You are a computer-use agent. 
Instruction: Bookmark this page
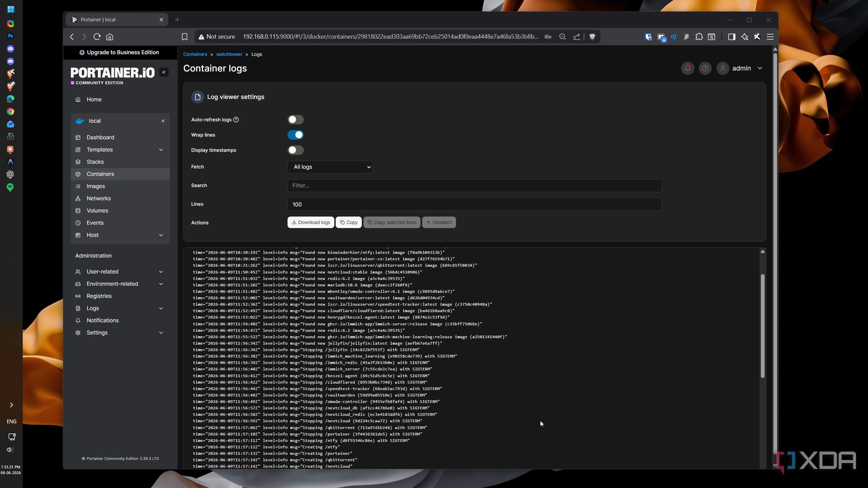coord(184,37)
